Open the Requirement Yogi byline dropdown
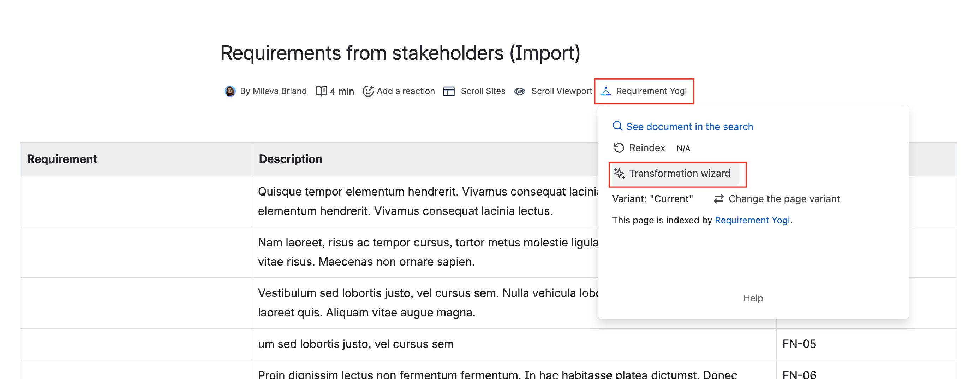The width and height of the screenshot is (980, 379). (x=651, y=91)
